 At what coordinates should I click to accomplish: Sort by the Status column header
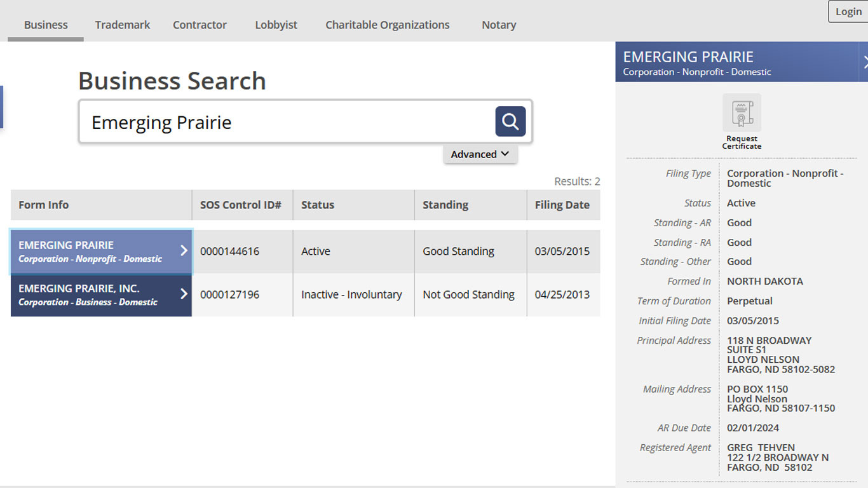coord(353,205)
